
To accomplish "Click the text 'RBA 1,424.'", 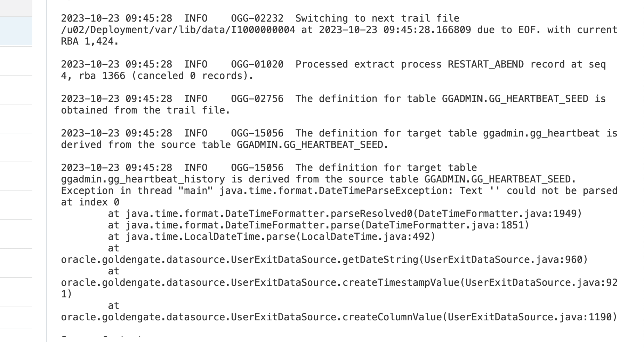I will point(90,41).
